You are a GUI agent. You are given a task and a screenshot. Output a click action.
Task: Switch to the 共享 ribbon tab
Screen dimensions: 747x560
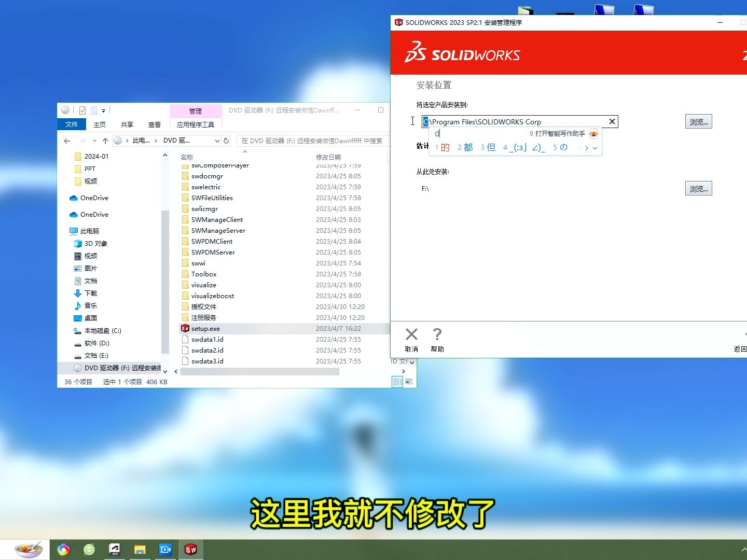(127, 124)
